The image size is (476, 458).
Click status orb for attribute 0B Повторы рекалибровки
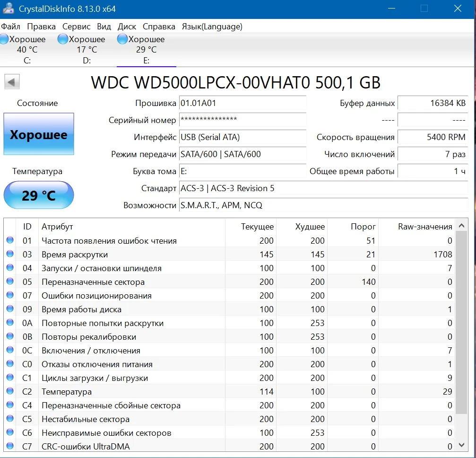click(x=10, y=336)
